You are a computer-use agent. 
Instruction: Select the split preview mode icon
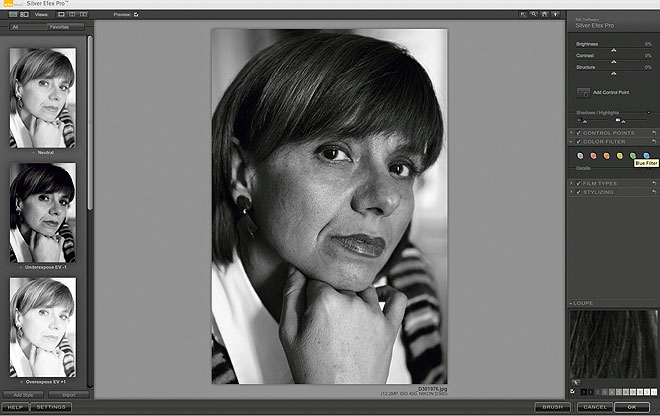(x=72, y=14)
